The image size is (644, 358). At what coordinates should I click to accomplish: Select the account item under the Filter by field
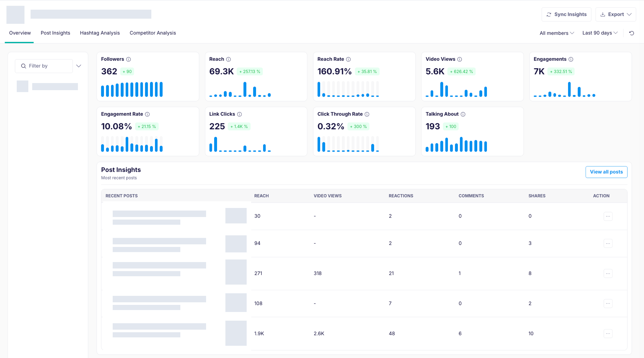47,86
